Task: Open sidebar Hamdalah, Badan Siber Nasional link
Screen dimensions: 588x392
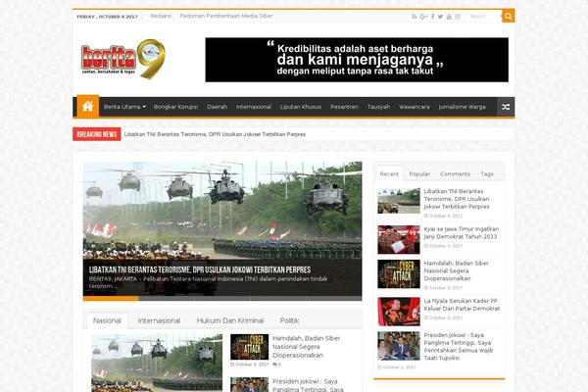Action: click(x=456, y=270)
